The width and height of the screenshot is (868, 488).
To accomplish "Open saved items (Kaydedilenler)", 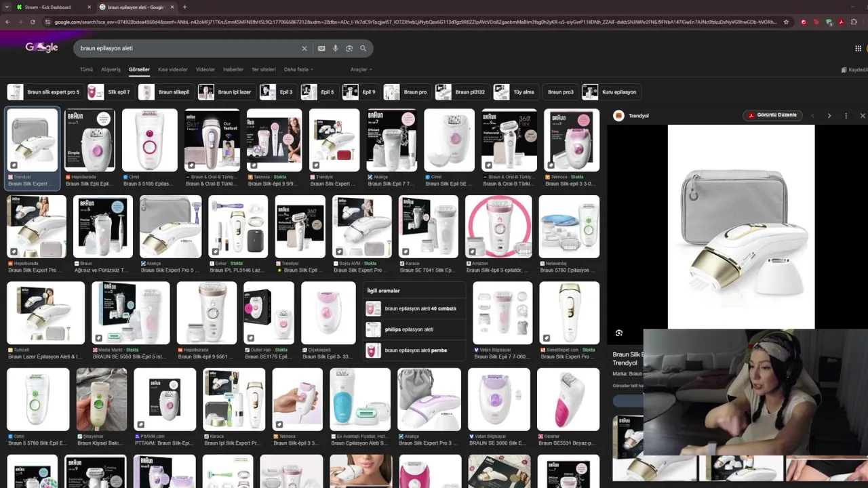I will 854,70.
